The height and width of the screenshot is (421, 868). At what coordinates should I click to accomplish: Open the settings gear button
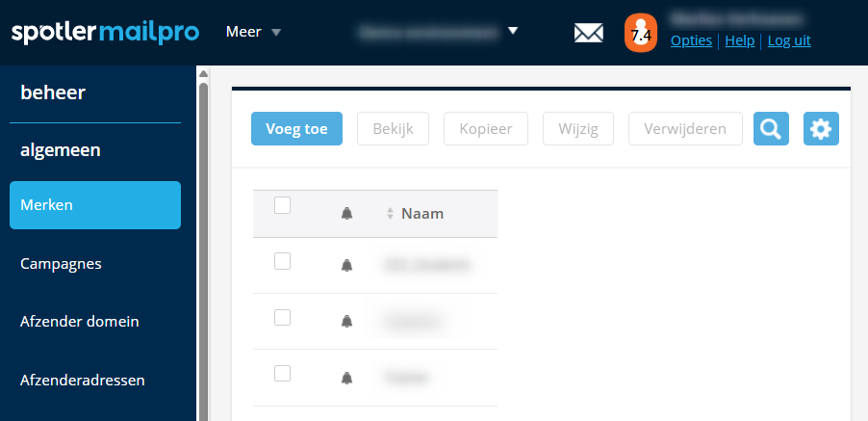821,129
